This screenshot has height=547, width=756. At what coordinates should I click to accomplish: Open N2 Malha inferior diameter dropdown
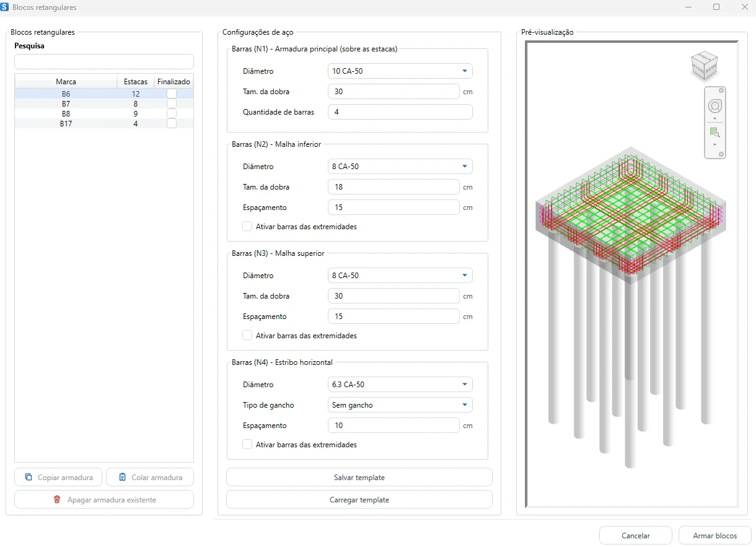coord(400,167)
